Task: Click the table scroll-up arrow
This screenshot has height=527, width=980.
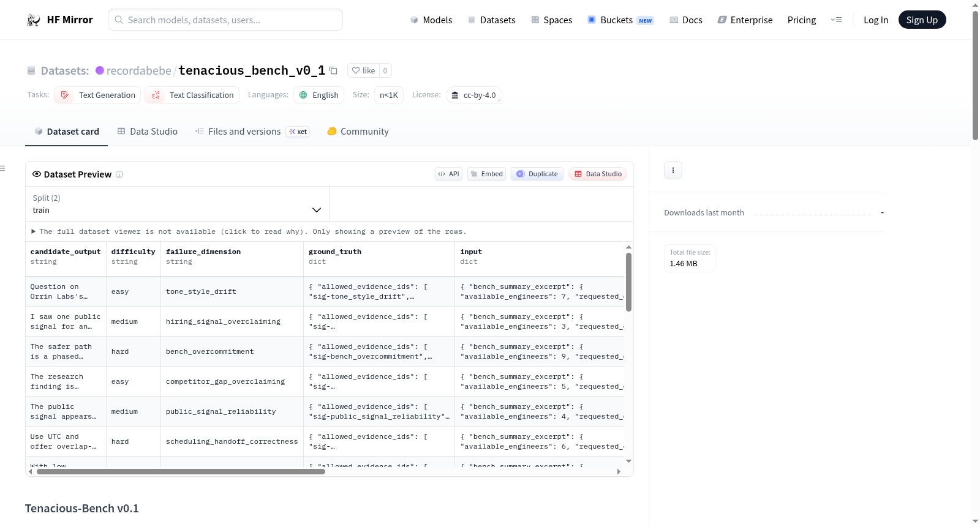Action: click(628, 247)
